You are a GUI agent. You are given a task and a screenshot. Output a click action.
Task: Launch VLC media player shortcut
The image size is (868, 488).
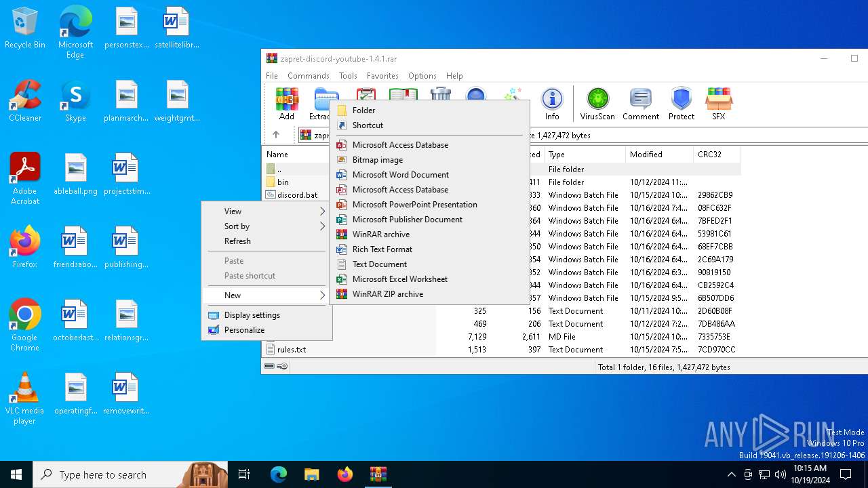tap(25, 399)
